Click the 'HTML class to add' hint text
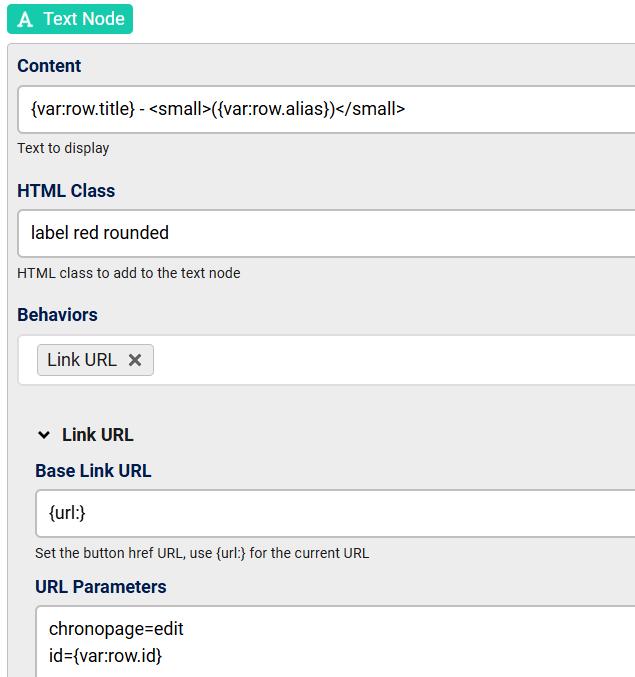635x677 pixels. tap(129, 273)
